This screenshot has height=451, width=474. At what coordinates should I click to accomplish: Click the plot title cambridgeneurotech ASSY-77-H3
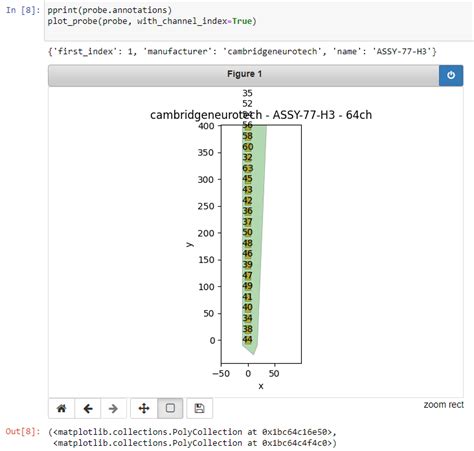pyautogui.click(x=261, y=115)
